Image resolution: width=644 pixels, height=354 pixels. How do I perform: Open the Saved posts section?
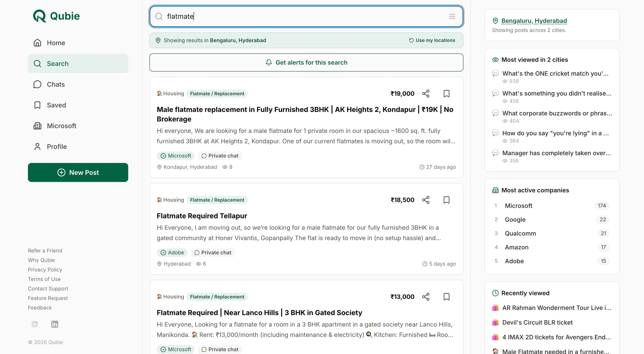tap(78, 105)
